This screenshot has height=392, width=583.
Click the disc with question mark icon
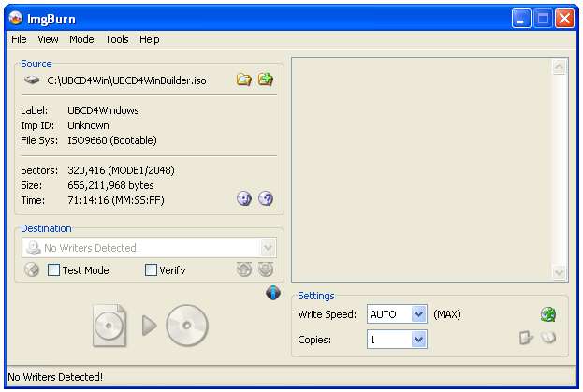[266, 198]
